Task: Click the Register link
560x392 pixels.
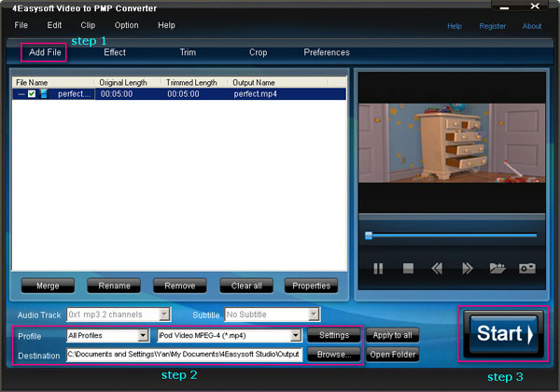Action: point(493,26)
